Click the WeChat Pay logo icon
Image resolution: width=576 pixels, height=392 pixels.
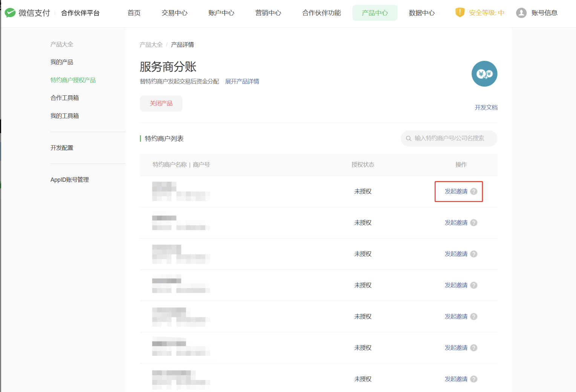click(x=10, y=13)
